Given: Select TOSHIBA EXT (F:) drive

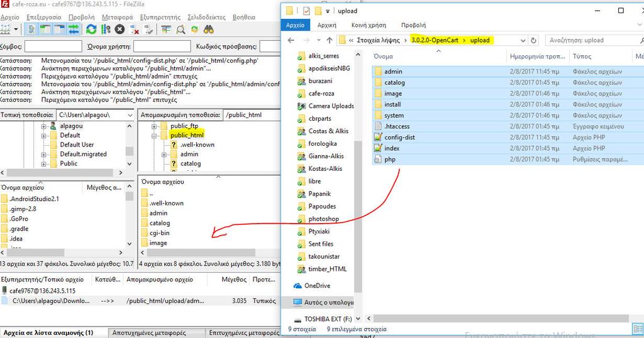Looking at the screenshot, I should click(x=328, y=319).
